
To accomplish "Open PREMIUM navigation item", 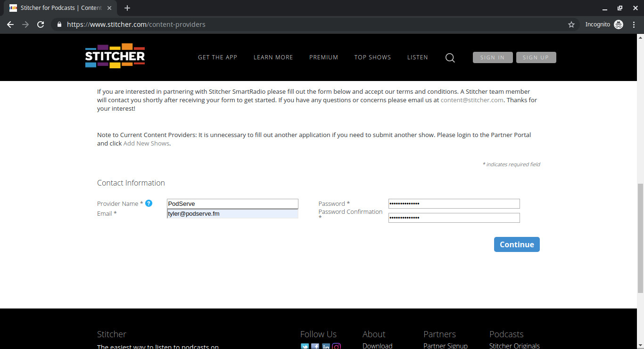I will tap(324, 57).
